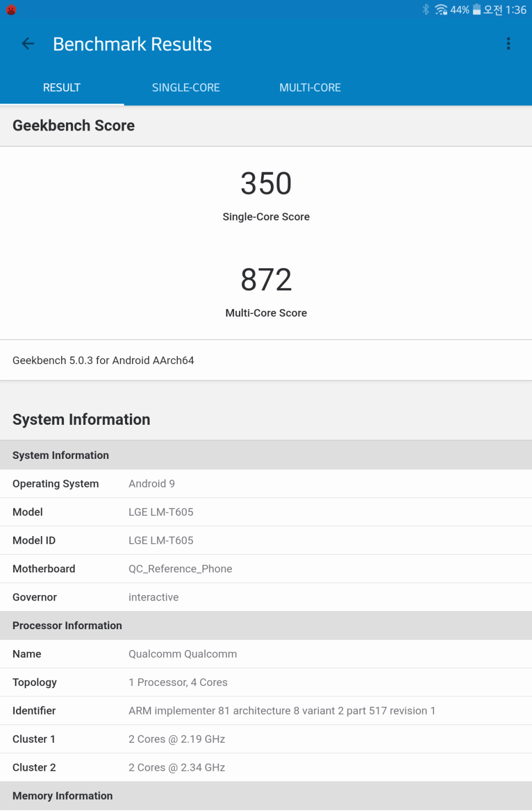Switch to the RESULT tab

click(62, 88)
